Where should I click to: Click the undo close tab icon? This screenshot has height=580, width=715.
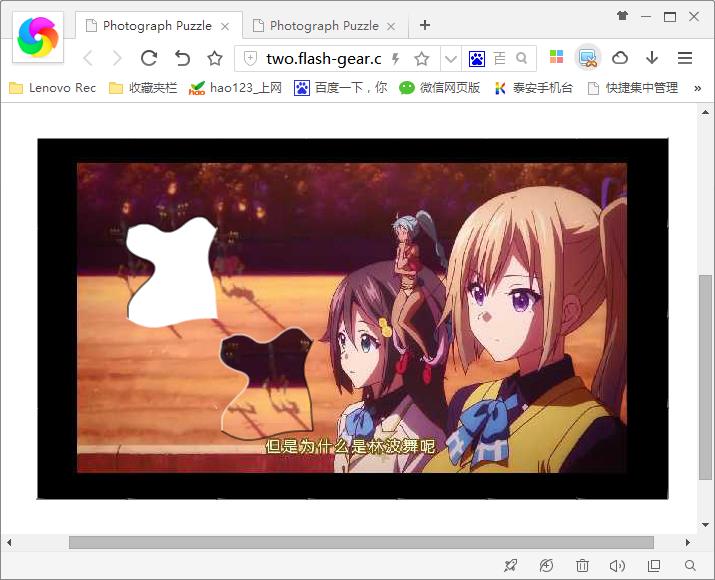(x=182, y=58)
